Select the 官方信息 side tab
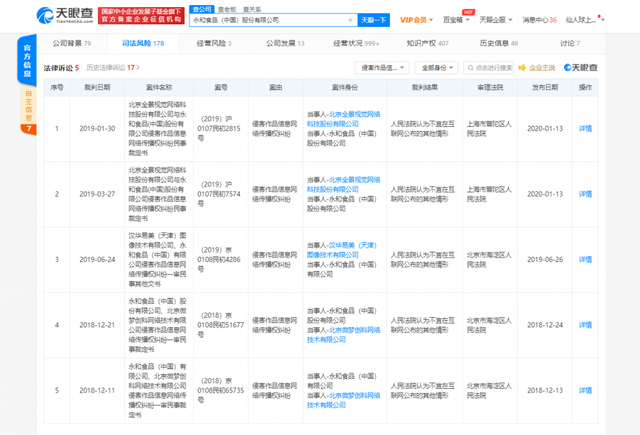 [x=27, y=60]
